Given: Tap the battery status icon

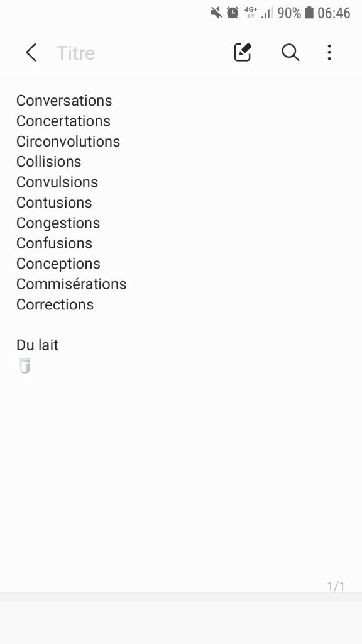Looking at the screenshot, I should point(309,13).
